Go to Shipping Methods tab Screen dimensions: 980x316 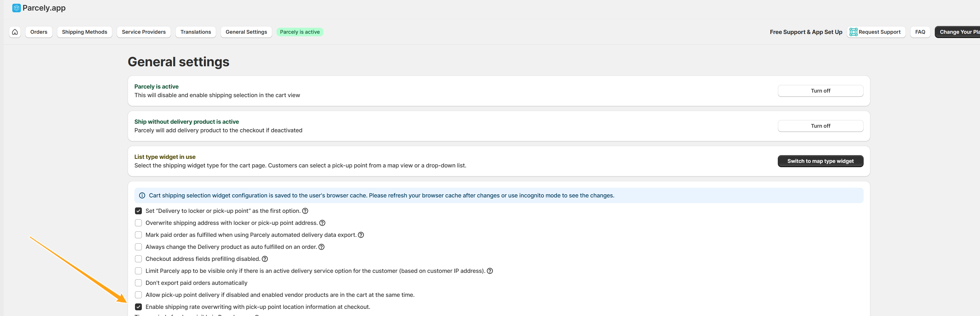pyautogui.click(x=84, y=32)
